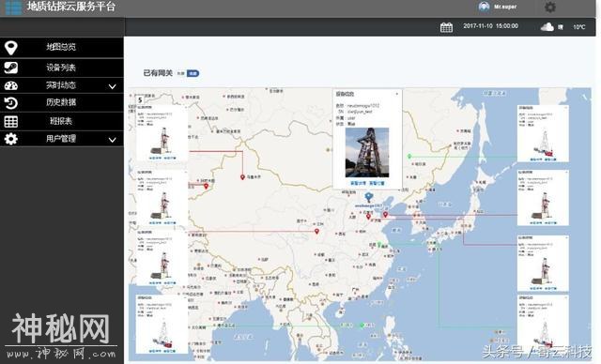This screenshot has width=601, height=364.
Task: Select the 实时动态 gauge icon
Action: 10,85
